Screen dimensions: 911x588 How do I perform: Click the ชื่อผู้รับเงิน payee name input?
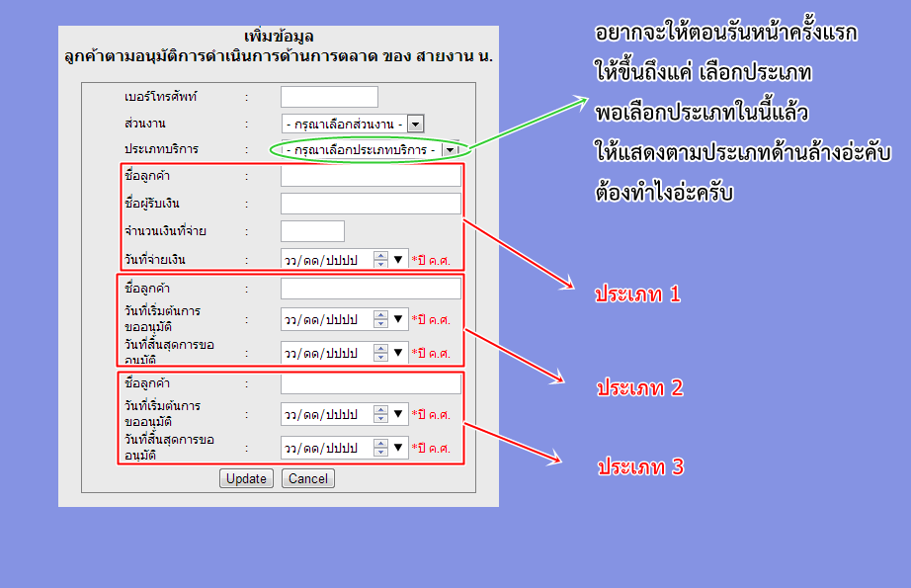[371, 204]
